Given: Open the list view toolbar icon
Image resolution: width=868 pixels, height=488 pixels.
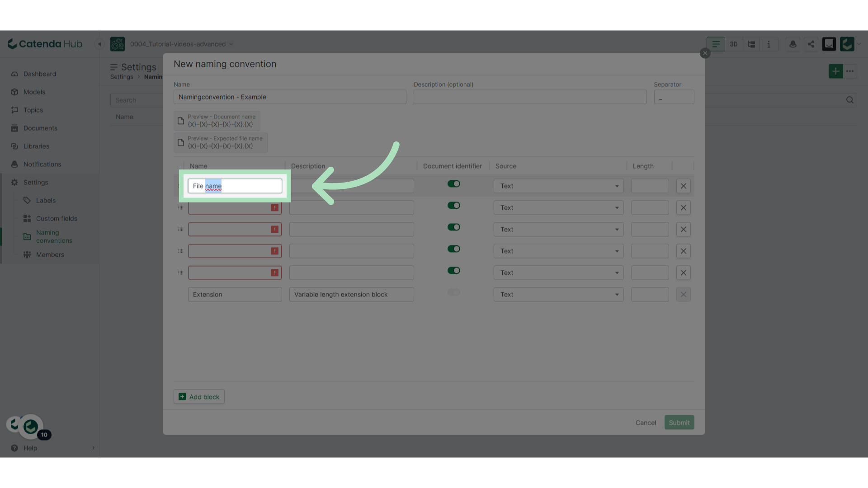Looking at the screenshot, I should tap(716, 44).
